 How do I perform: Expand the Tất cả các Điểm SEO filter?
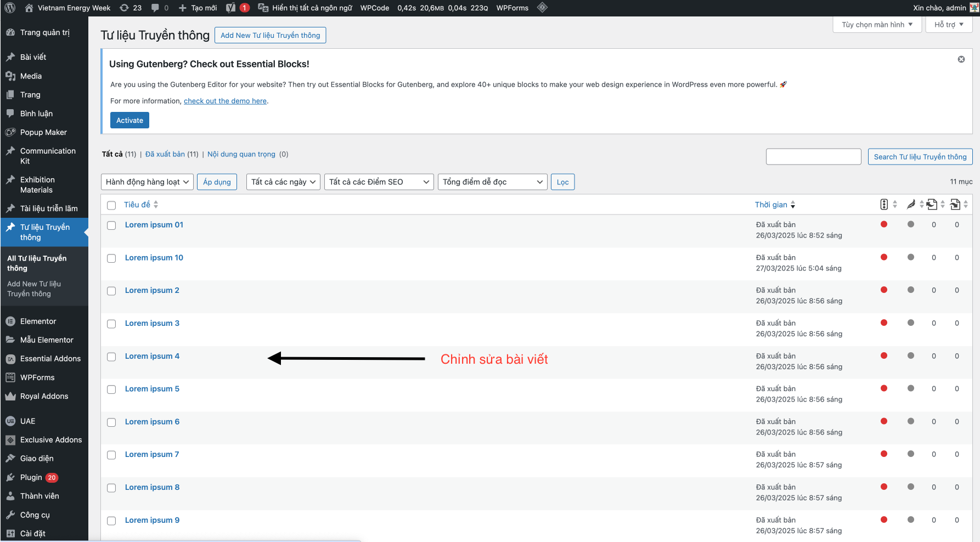pos(379,182)
